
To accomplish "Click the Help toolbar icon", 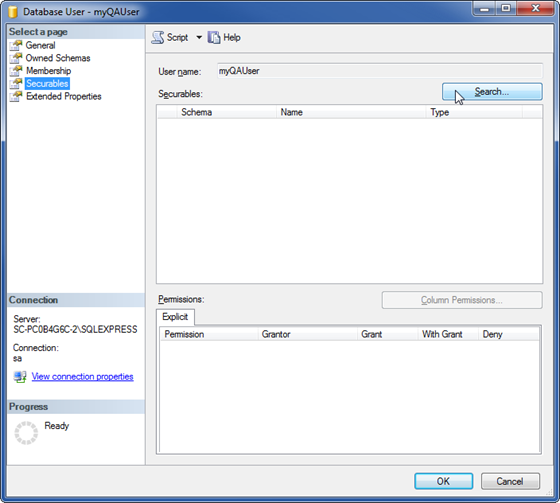I will click(x=214, y=38).
